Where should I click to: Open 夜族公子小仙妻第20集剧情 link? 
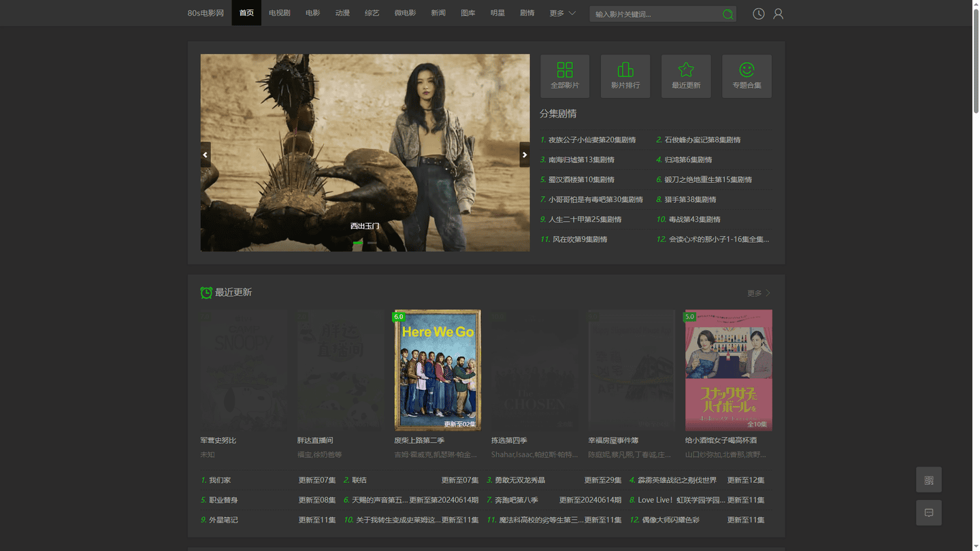pyautogui.click(x=592, y=140)
